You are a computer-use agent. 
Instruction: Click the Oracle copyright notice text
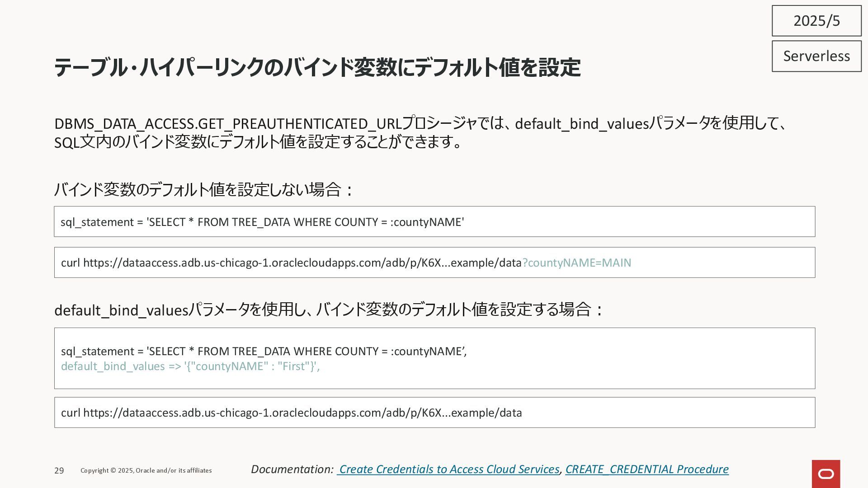[x=146, y=470]
